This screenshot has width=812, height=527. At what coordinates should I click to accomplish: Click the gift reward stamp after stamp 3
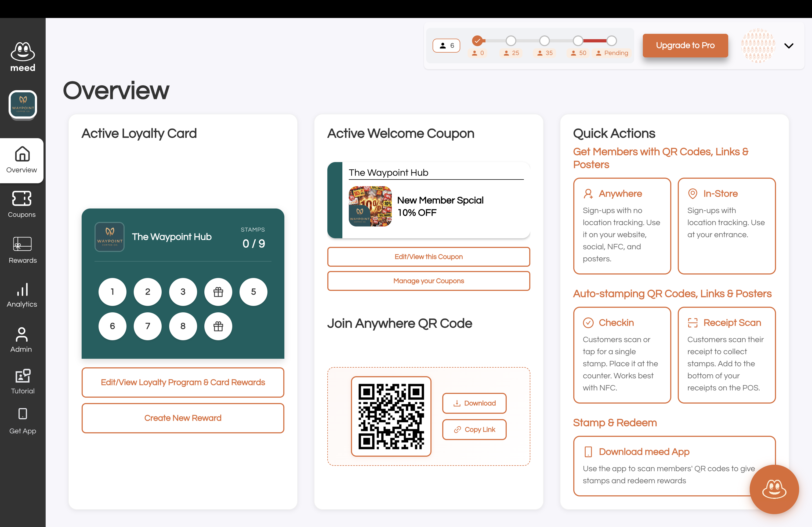[x=218, y=292]
